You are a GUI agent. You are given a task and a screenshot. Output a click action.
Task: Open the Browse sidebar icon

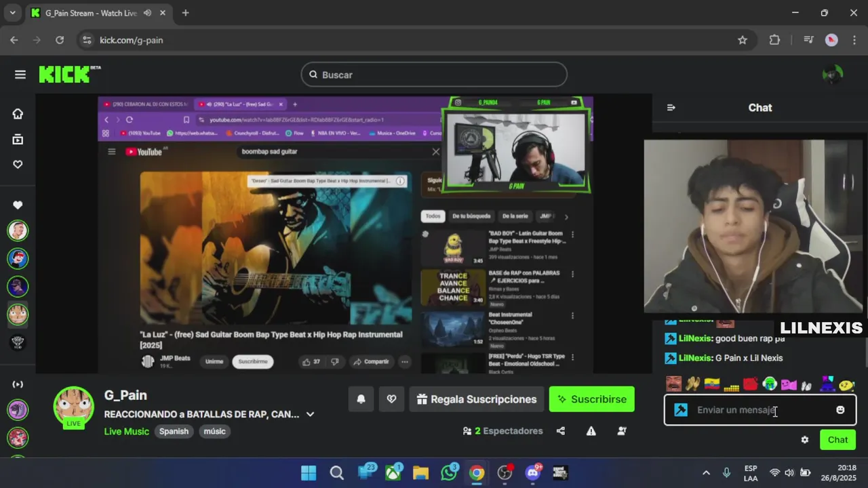tap(18, 140)
